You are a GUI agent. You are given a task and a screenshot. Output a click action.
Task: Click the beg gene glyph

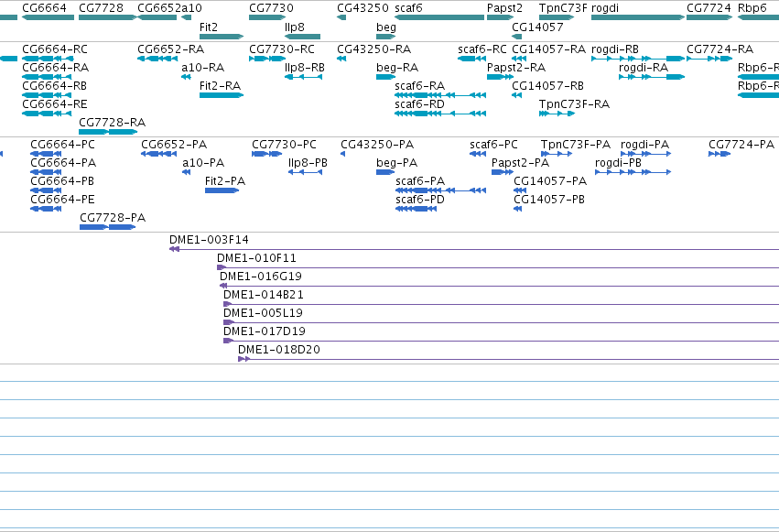click(x=386, y=37)
